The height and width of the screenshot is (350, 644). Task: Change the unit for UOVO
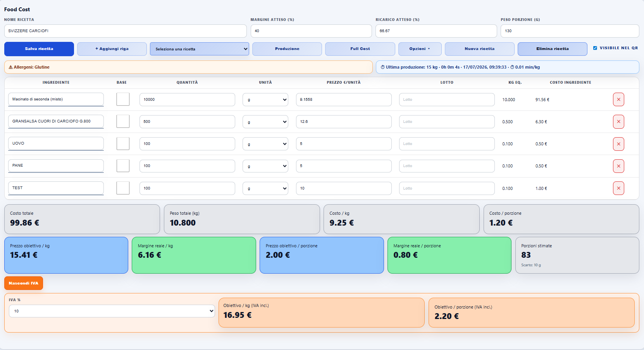(x=265, y=144)
